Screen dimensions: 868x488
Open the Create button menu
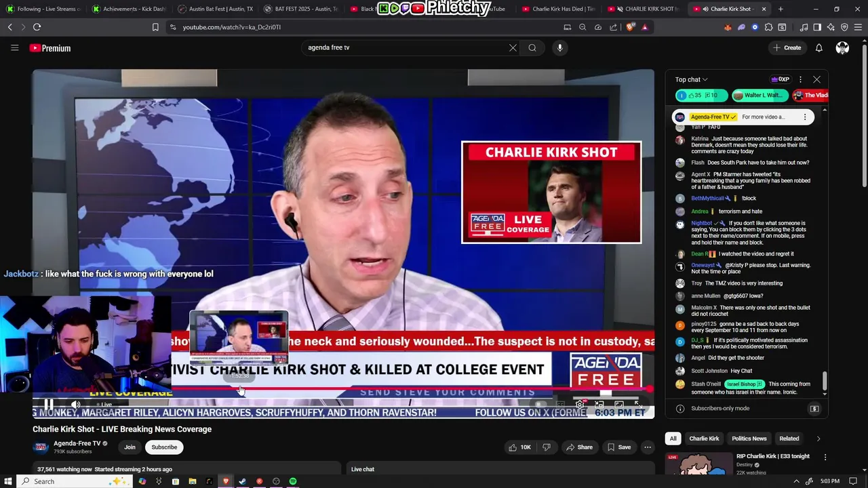tap(787, 47)
